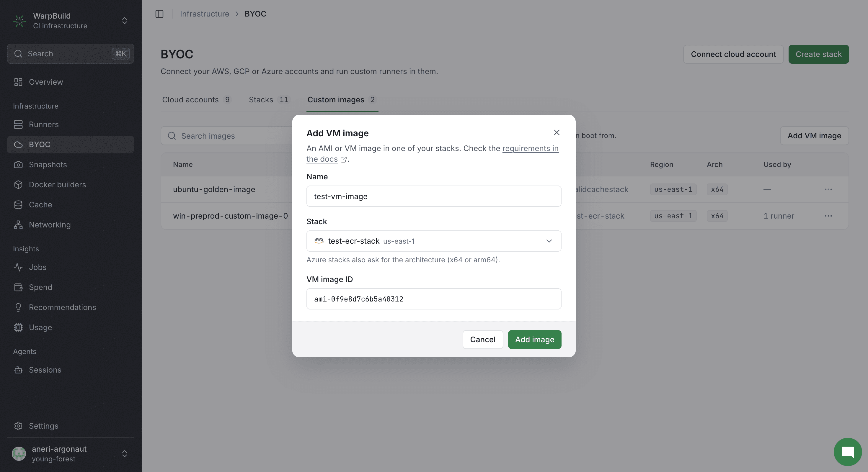
Task: Select win-preprod-custom-image-0 row name
Action: pyautogui.click(x=231, y=216)
